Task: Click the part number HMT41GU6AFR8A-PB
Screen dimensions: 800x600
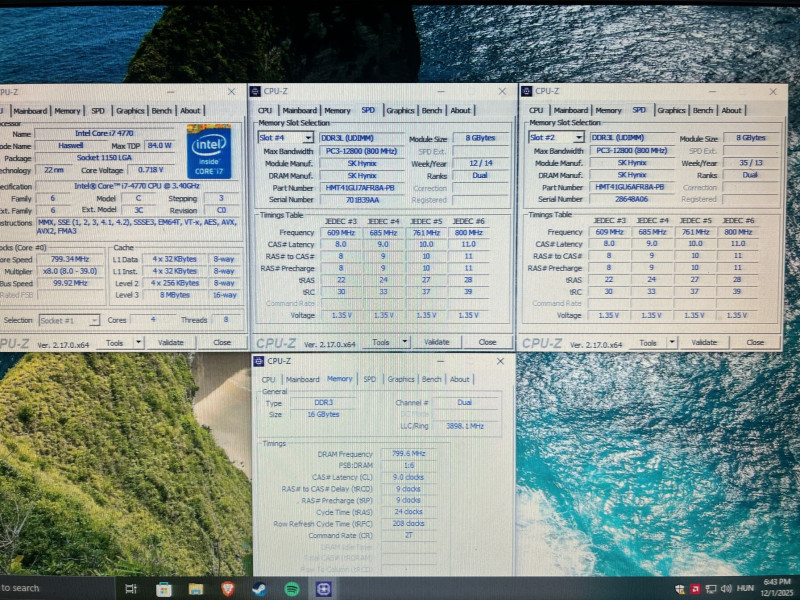Action: tap(630, 187)
